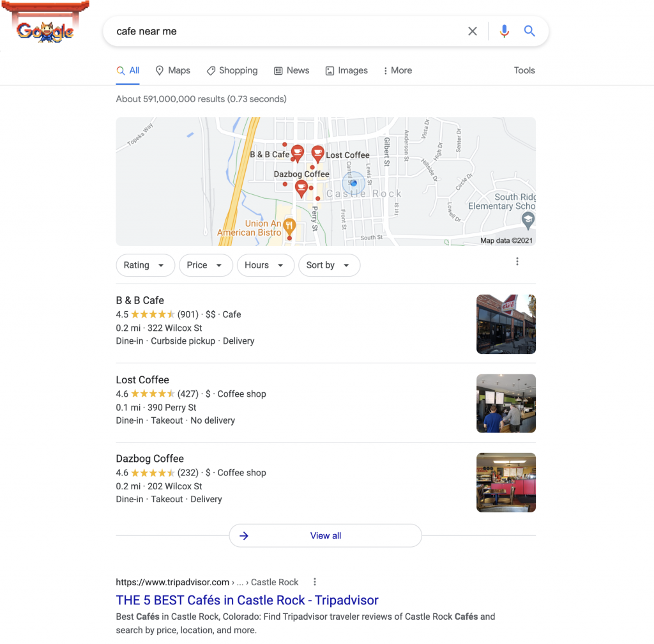
Task: Open the Hours filter dropdown
Action: pyautogui.click(x=265, y=265)
